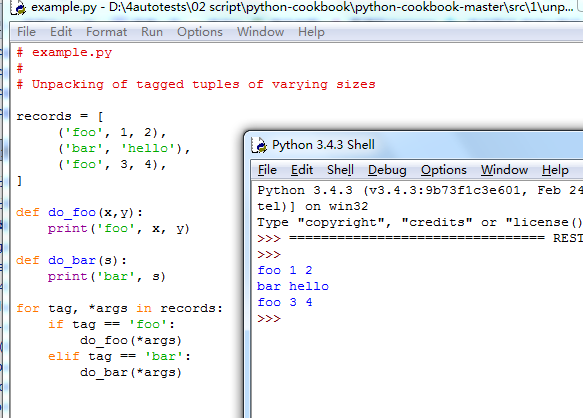
Task: Click the ('foo', 3, 4) tuple line
Action: (112, 165)
